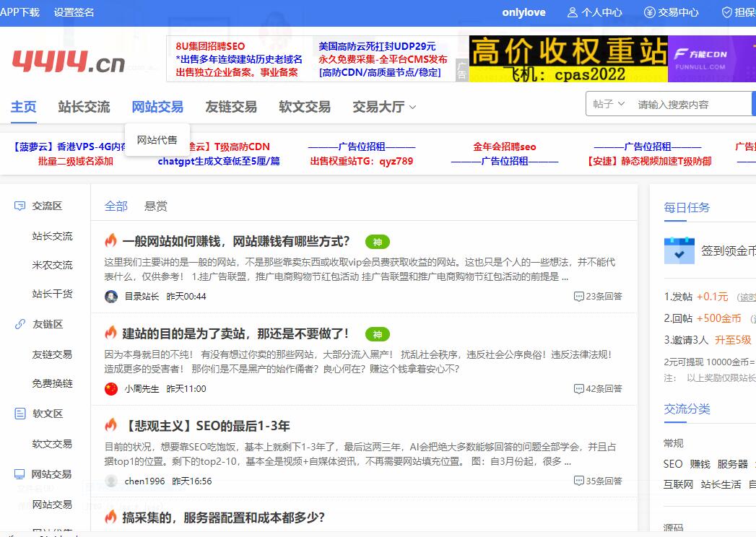Click the 交流区 chat icon in sidebar
Viewport: 756px width, 537px height.
click(x=20, y=206)
